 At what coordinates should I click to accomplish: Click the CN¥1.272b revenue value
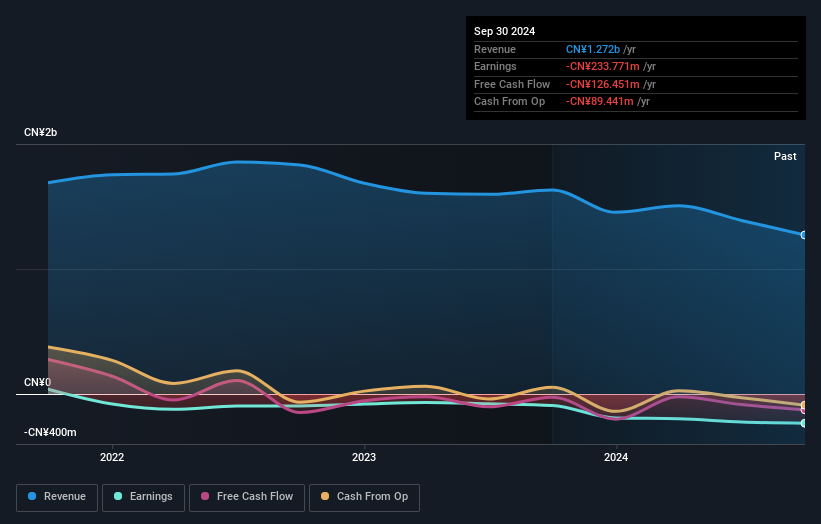click(x=593, y=49)
